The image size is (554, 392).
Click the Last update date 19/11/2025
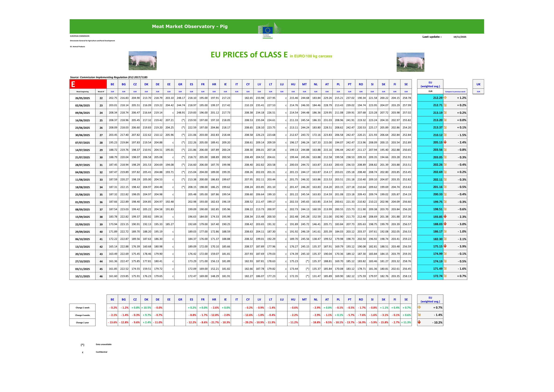point(460,37)
